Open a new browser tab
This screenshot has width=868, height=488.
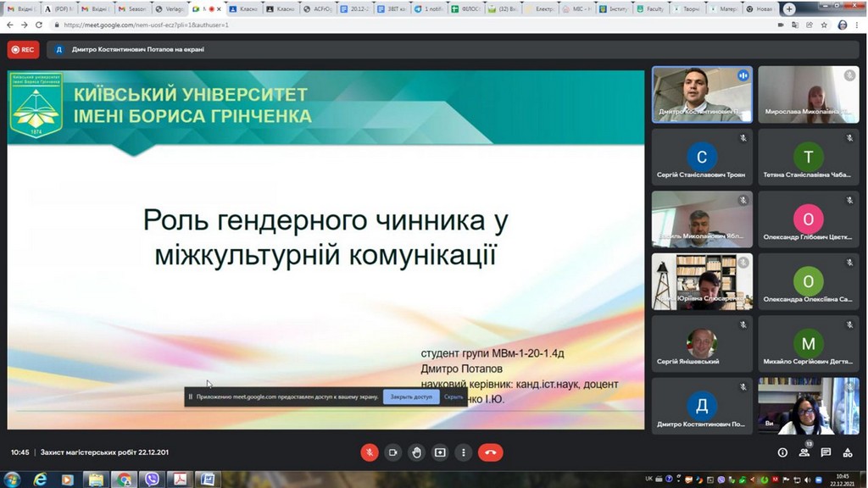click(789, 9)
